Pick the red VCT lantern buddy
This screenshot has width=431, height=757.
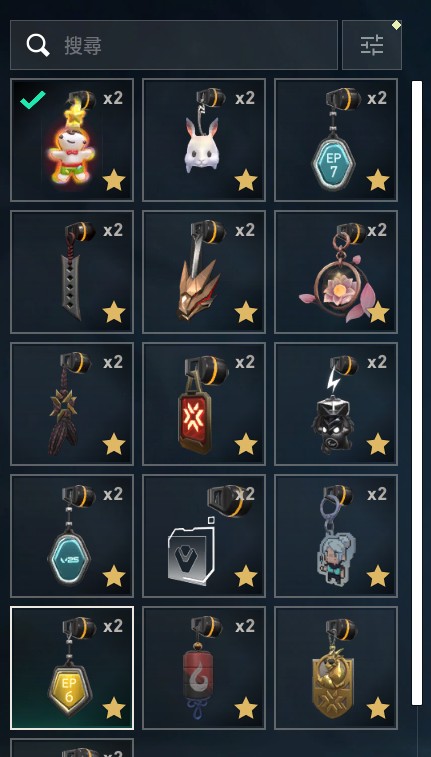[x=204, y=404]
